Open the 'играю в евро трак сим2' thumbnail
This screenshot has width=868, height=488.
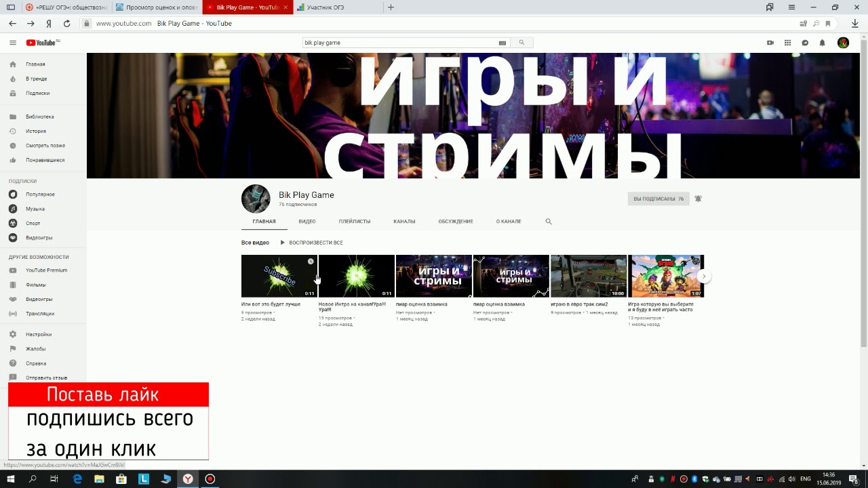coord(588,276)
